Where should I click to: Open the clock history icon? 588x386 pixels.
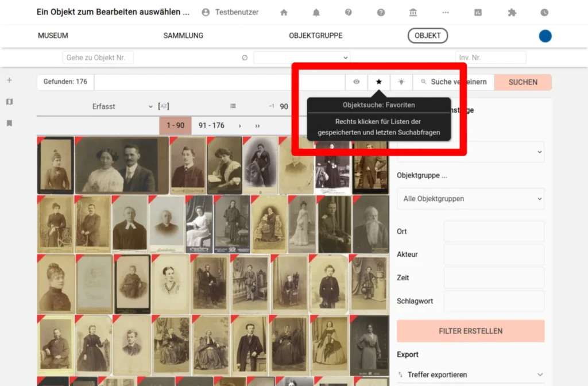tap(544, 13)
